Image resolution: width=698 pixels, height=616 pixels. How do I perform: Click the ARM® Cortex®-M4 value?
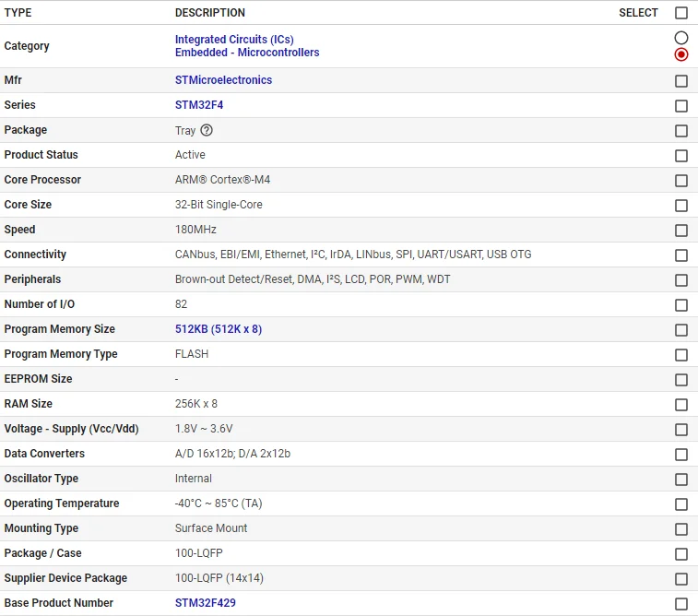pos(222,180)
